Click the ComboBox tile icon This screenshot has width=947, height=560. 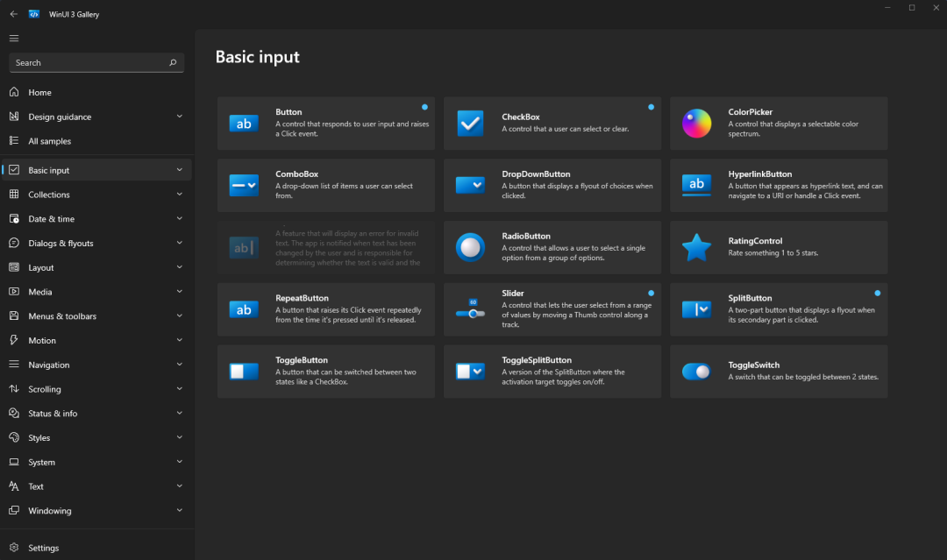click(244, 185)
